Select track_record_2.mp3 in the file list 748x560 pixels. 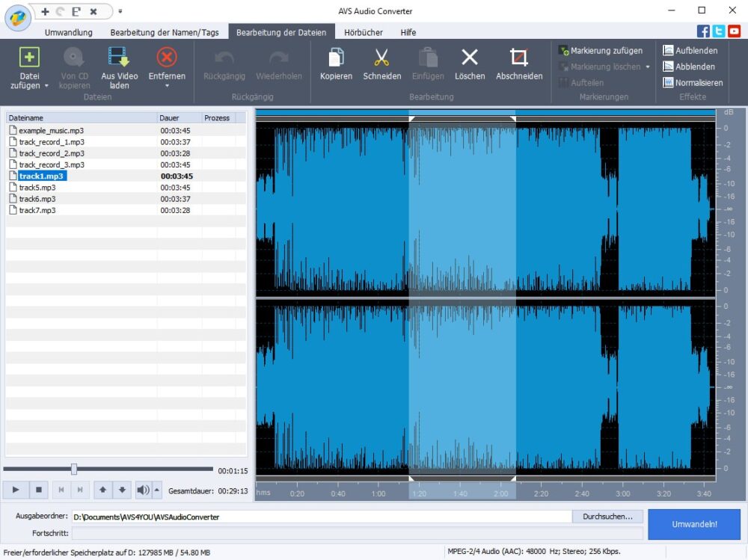pyautogui.click(x=52, y=153)
